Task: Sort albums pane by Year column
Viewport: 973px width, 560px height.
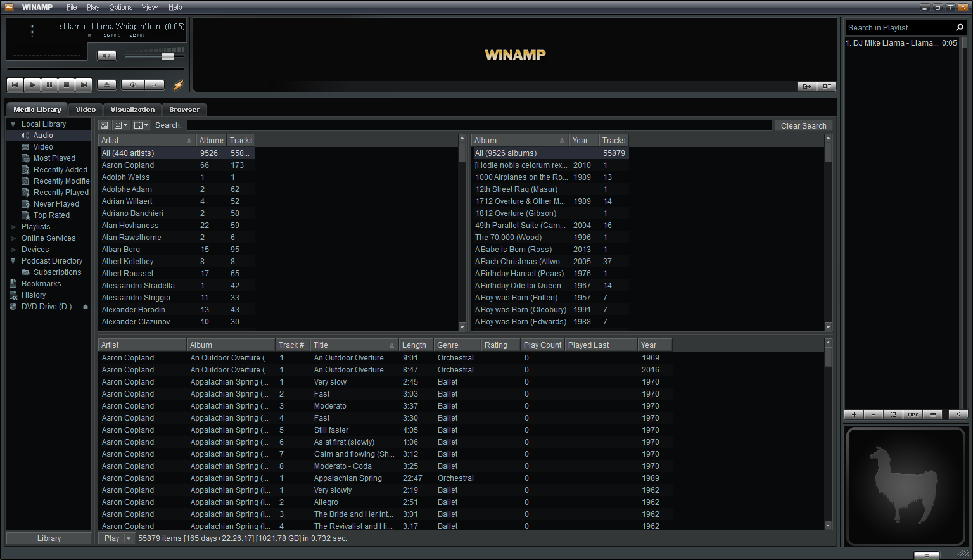Action: click(x=583, y=141)
